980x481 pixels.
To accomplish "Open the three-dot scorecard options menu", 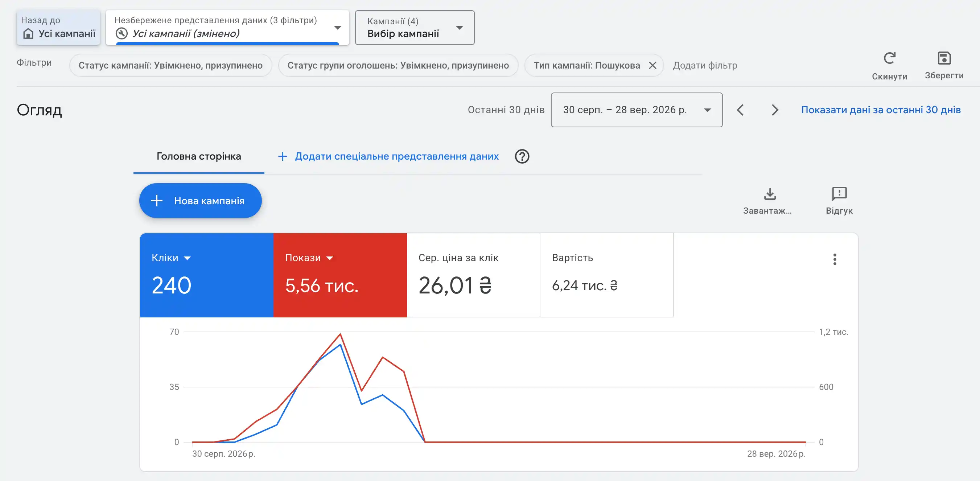I will point(835,259).
